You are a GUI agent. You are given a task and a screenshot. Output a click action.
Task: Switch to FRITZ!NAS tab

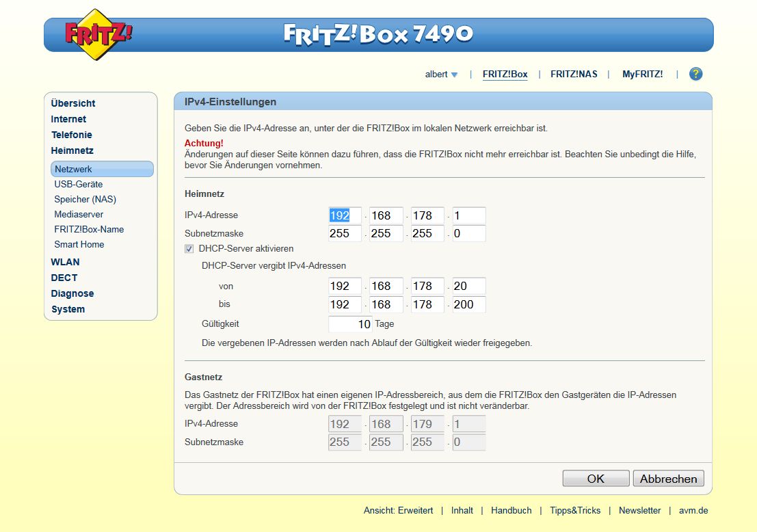(x=574, y=75)
